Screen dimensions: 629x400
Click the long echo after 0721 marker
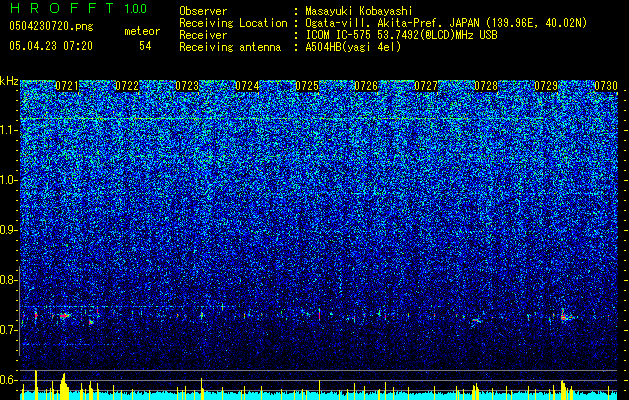[x=64, y=316]
